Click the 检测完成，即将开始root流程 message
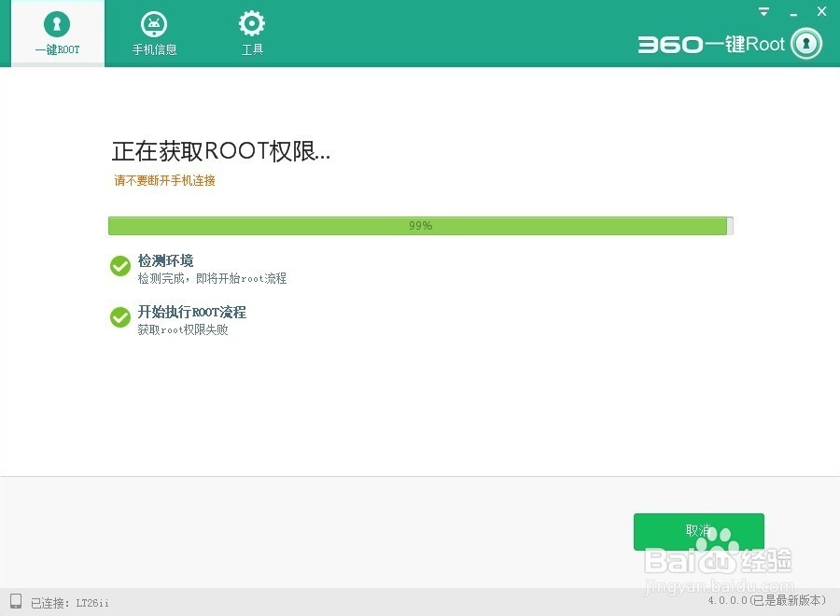 coord(212,278)
